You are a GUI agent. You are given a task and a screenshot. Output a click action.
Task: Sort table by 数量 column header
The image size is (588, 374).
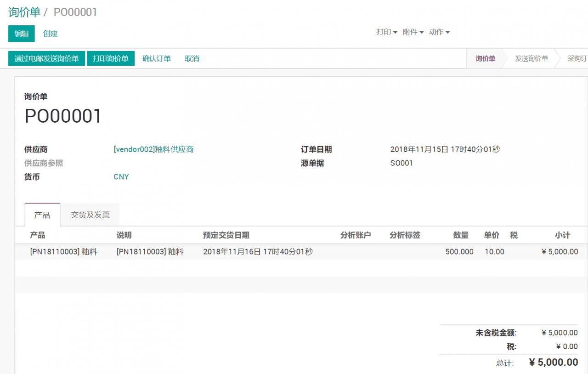(461, 235)
